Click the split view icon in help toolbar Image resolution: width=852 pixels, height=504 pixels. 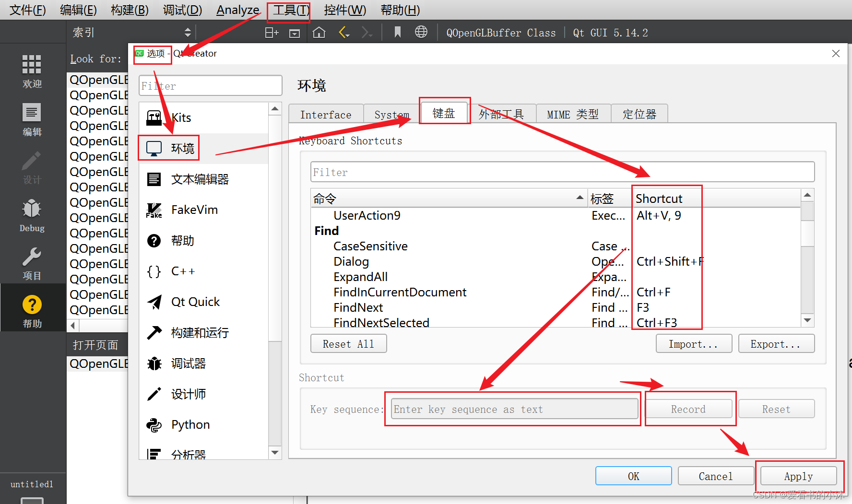[272, 33]
